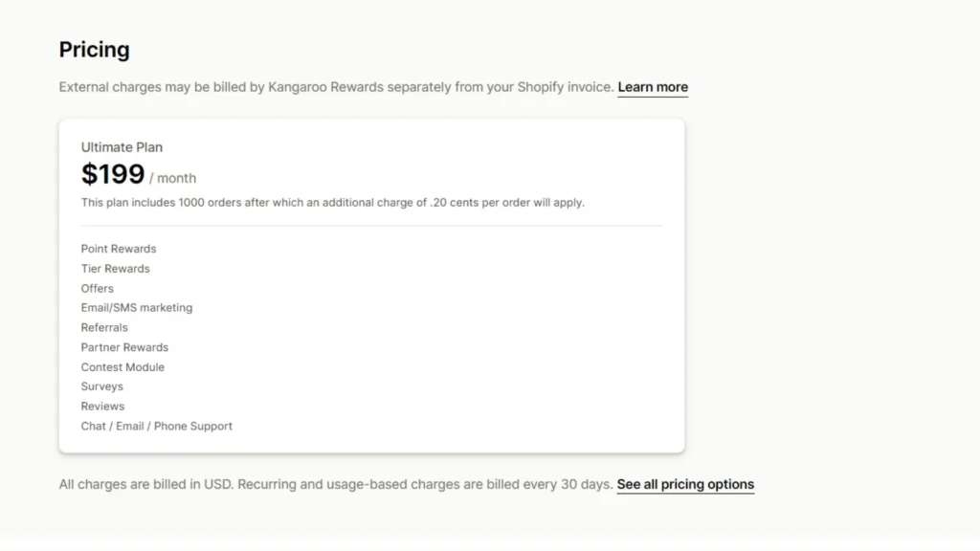Select the "Offers" feature item
Viewport: 980px width, 551px height.
[97, 288]
